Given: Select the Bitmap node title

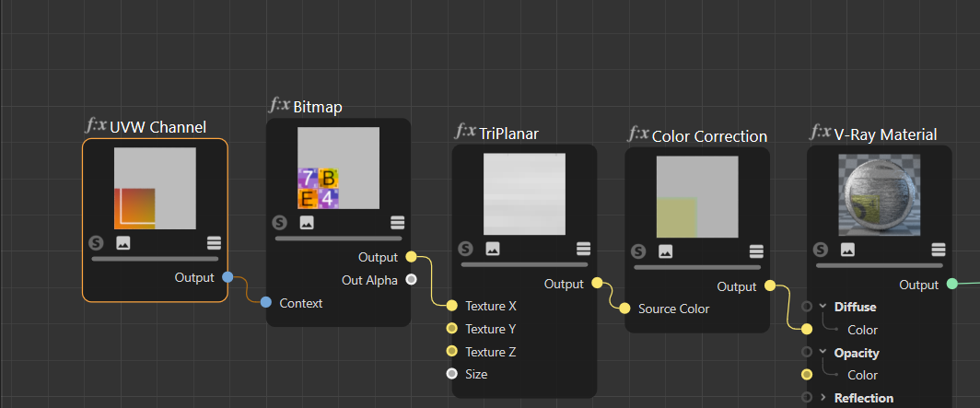Looking at the screenshot, I should click(x=318, y=108).
